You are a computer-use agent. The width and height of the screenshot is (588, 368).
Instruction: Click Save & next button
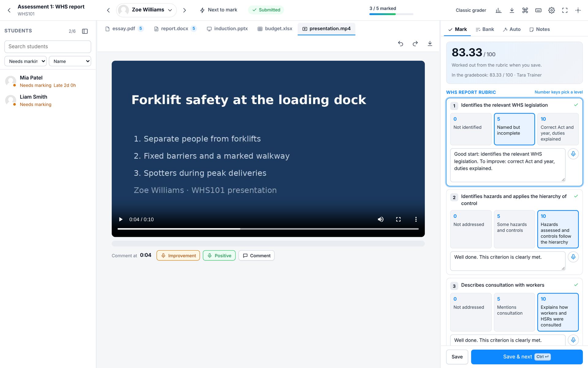[527, 357]
